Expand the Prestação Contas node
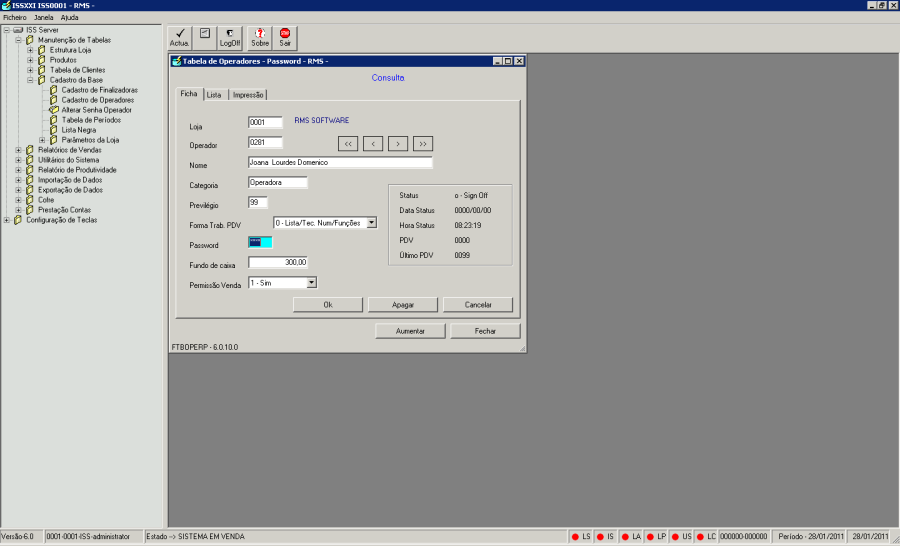 point(18,210)
